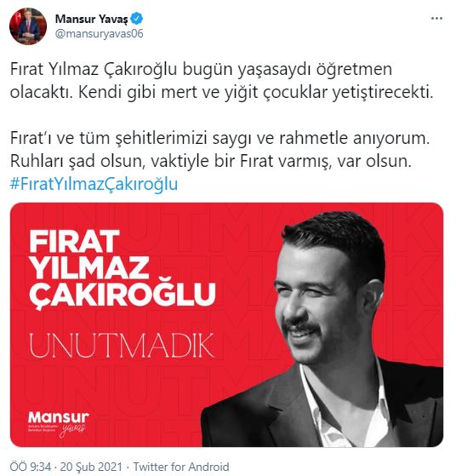Click the FIRAT YILMAZ ÇAKIROĞLU heading on the image
456x476 pixels.
(x=123, y=269)
